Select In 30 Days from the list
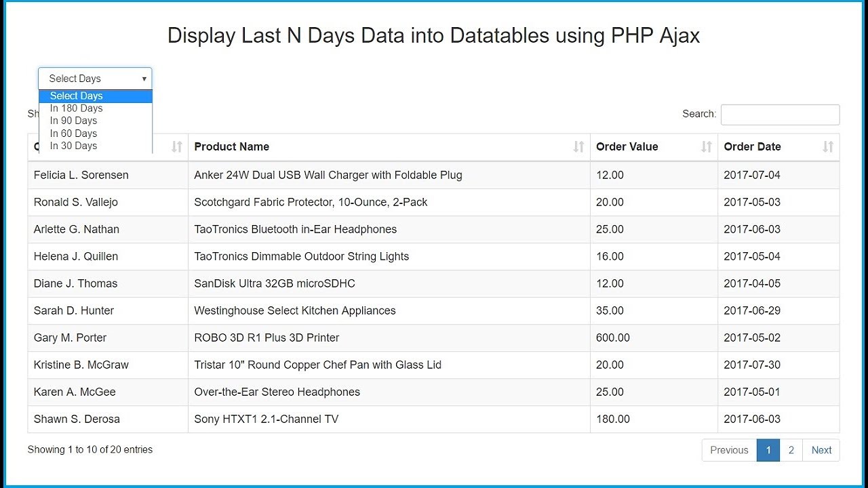The height and width of the screenshot is (488, 868). [x=73, y=146]
